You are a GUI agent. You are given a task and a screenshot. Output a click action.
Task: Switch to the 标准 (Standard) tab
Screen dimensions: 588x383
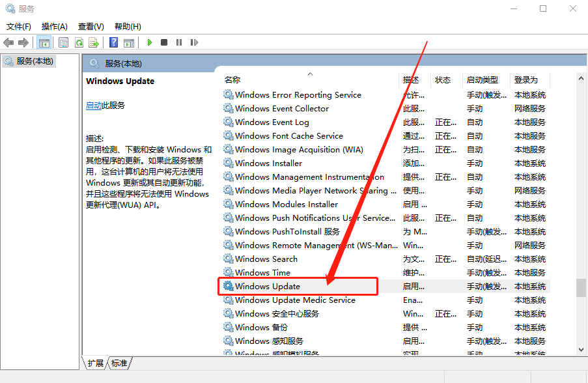point(119,364)
